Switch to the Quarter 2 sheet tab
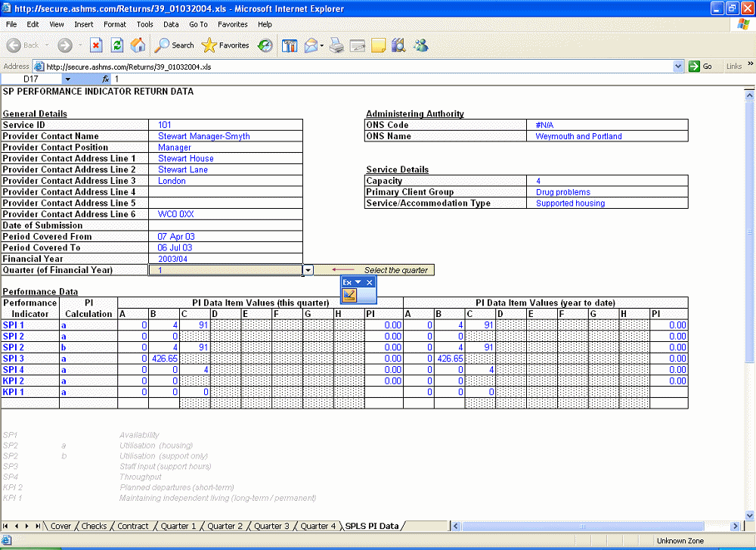 [225, 526]
